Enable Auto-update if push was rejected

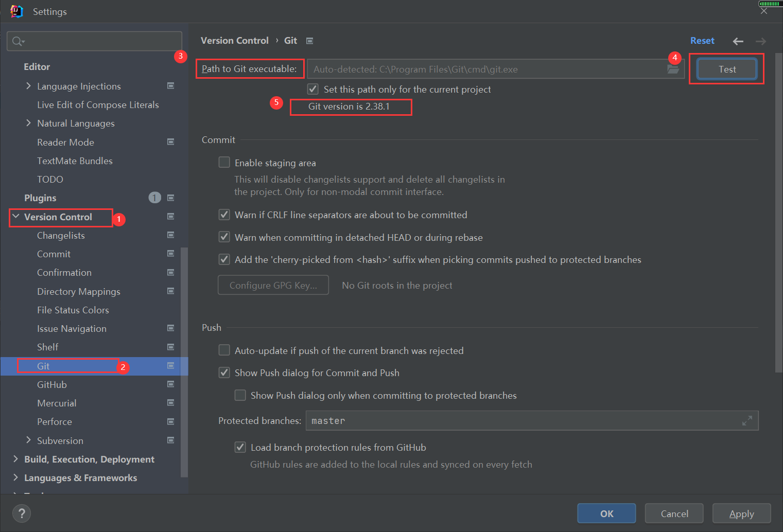224,350
